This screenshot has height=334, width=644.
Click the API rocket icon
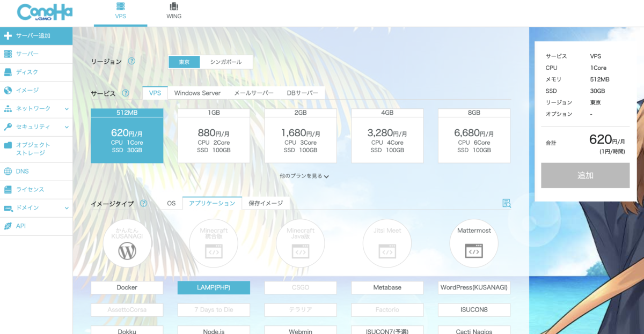pos(8,226)
